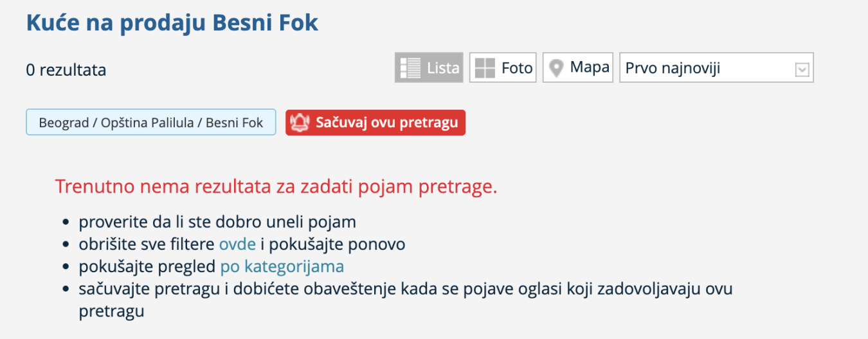Click the alarm bell icon
868x339 pixels.
(300, 123)
